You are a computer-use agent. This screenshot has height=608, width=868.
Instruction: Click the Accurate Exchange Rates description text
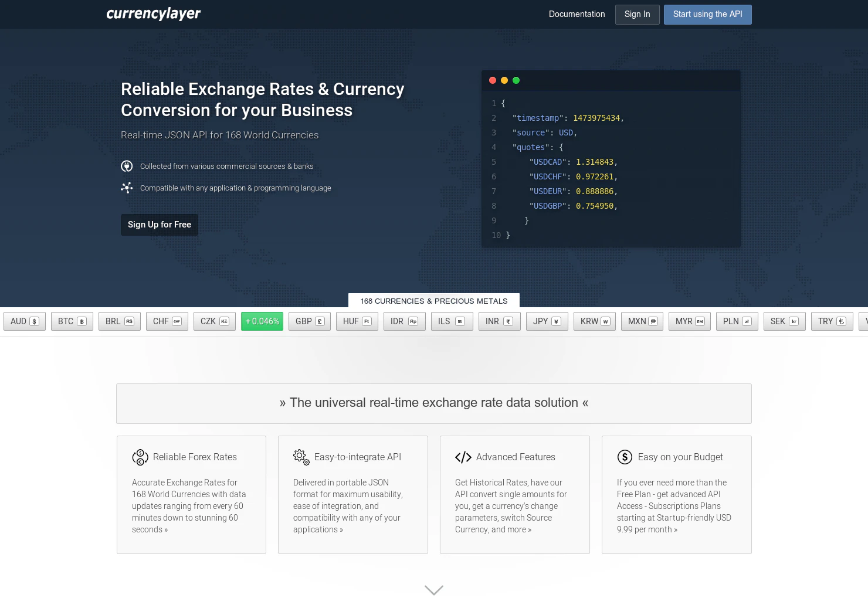coord(189,506)
